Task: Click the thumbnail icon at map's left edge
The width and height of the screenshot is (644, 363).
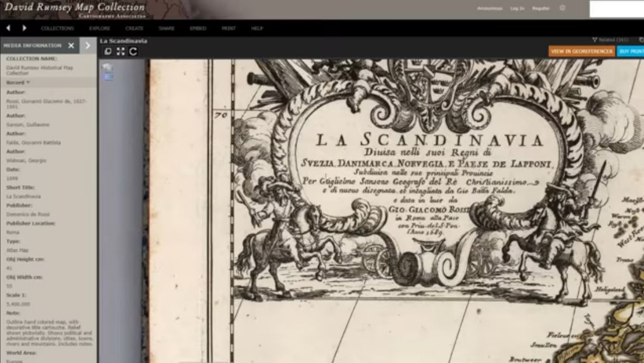Action: pyautogui.click(x=108, y=68)
